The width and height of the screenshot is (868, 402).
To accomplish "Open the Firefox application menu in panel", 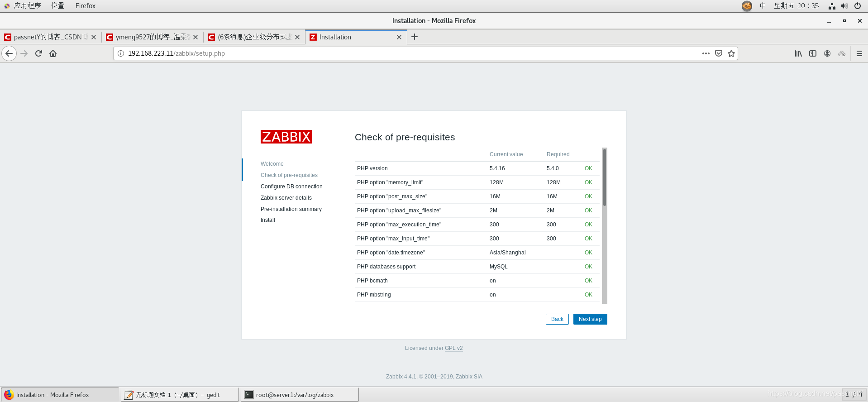I will click(x=86, y=6).
